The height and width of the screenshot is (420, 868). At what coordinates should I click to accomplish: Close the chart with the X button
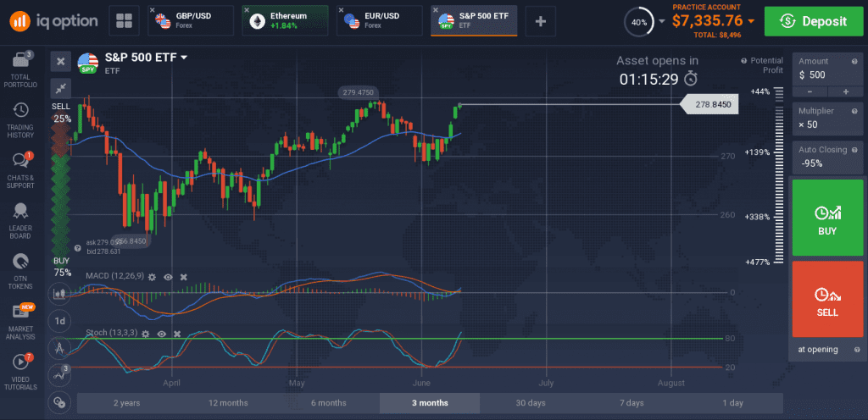click(x=61, y=61)
